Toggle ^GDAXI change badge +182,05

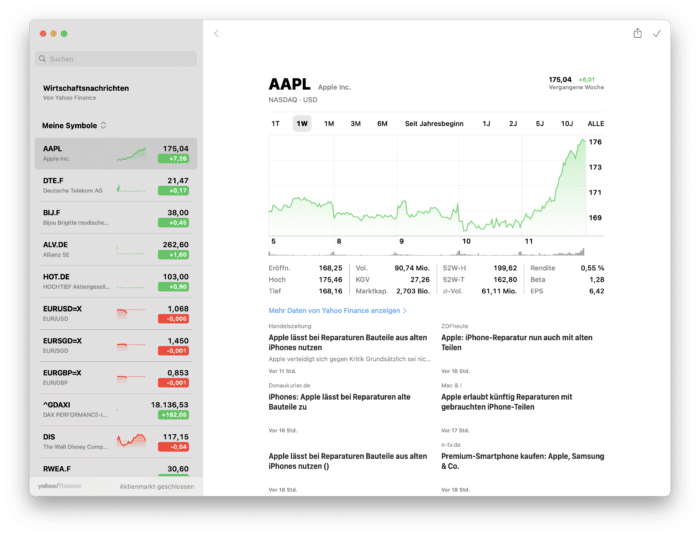point(173,415)
